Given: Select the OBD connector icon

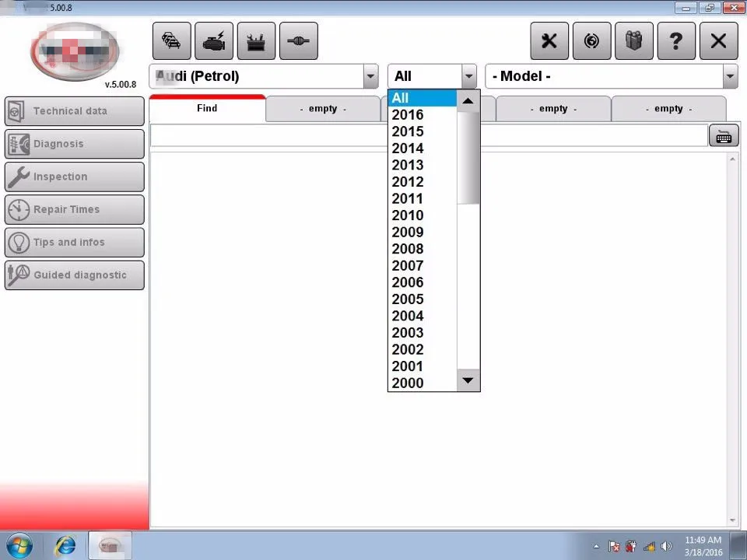Looking at the screenshot, I should click(x=298, y=40).
